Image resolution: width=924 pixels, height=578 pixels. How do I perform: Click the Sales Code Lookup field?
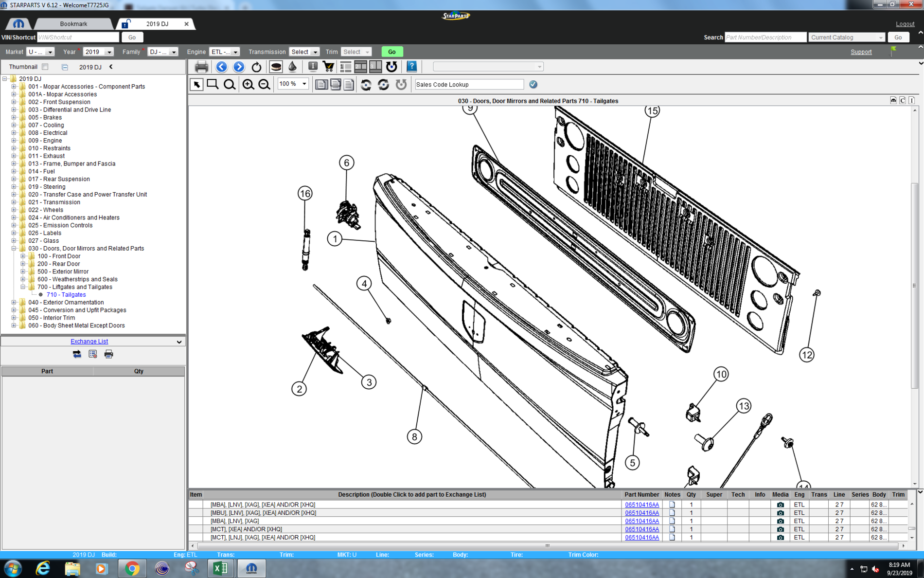[469, 85]
